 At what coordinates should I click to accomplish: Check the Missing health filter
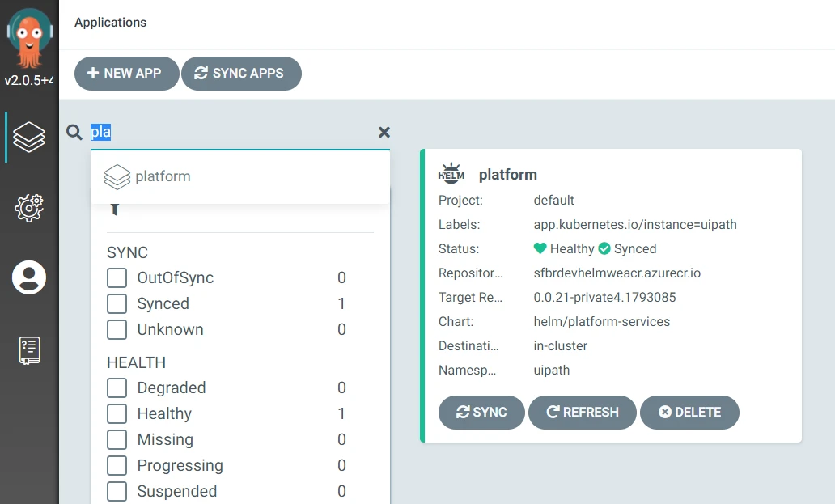coord(117,439)
